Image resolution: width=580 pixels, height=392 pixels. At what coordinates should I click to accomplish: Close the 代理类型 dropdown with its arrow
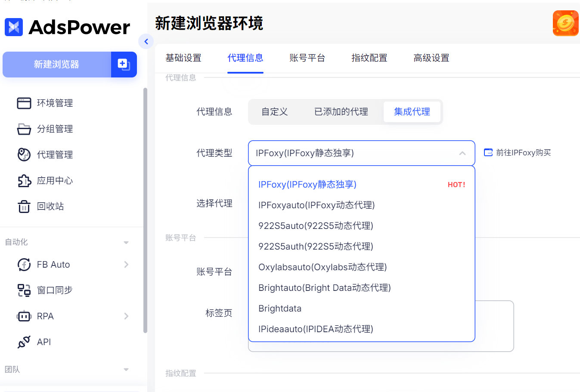462,153
